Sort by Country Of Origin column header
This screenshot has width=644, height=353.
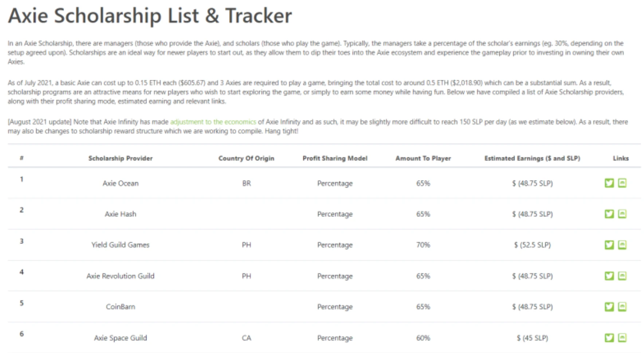click(246, 158)
